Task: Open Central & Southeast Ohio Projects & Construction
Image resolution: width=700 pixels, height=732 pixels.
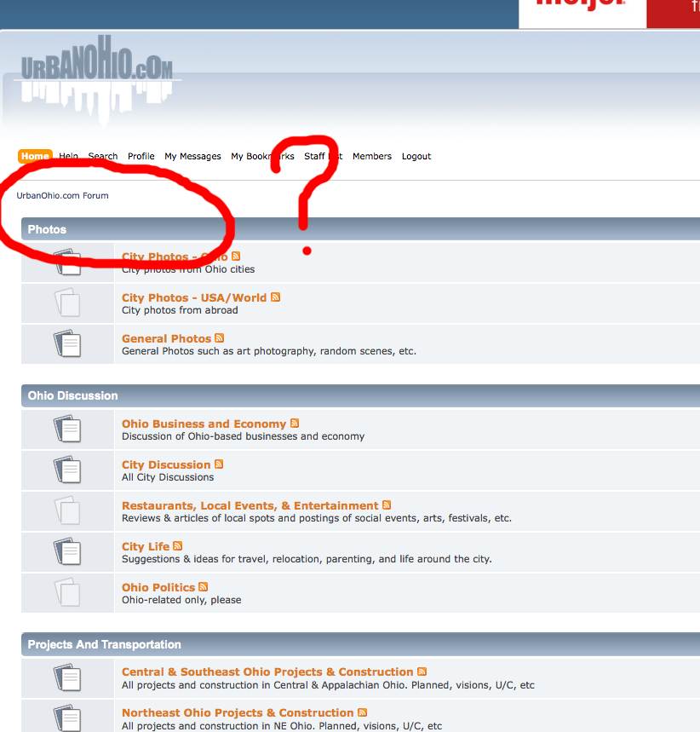Action: 267,671
